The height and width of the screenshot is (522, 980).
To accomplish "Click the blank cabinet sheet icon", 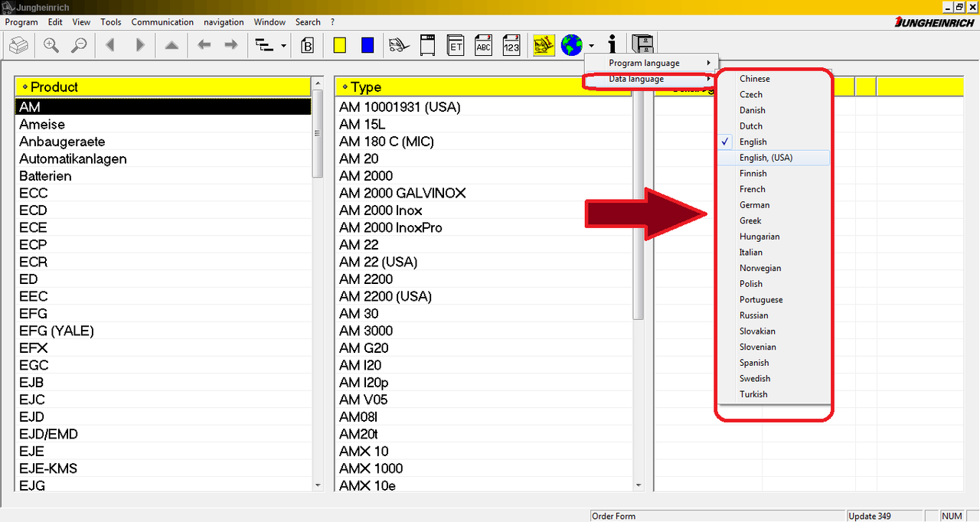I will pos(428,45).
